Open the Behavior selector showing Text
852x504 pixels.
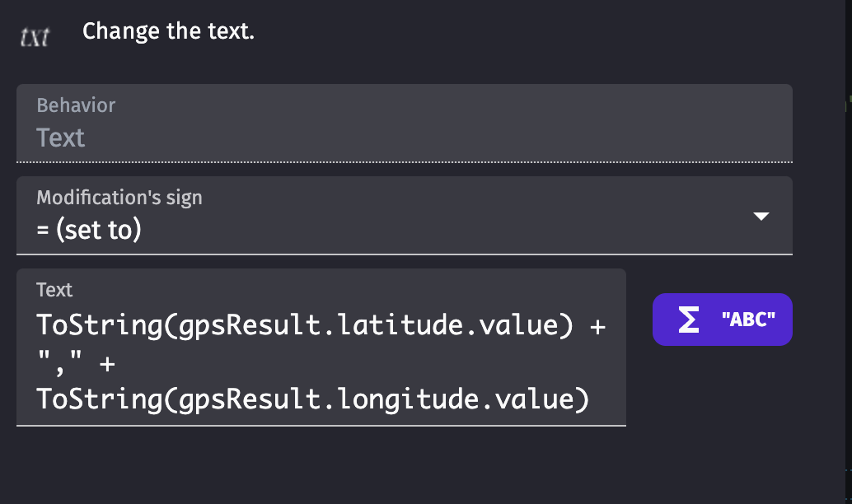(404, 124)
